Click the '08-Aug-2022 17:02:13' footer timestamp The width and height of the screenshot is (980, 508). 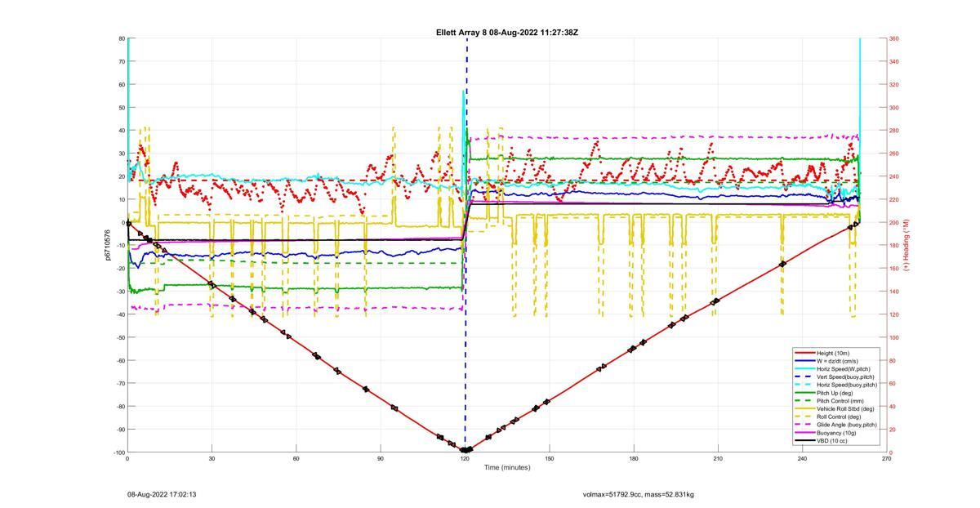click(x=162, y=494)
